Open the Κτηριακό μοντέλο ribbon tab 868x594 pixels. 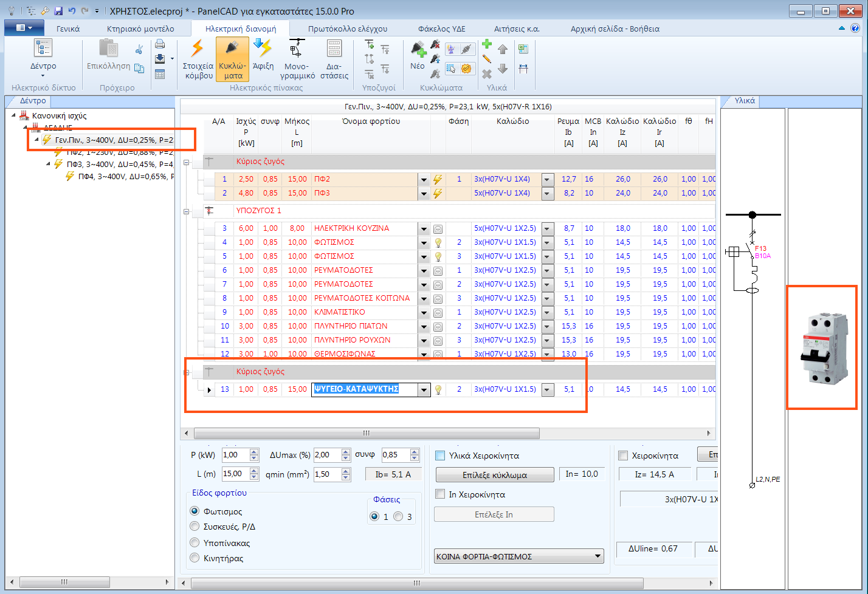[140, 29]
